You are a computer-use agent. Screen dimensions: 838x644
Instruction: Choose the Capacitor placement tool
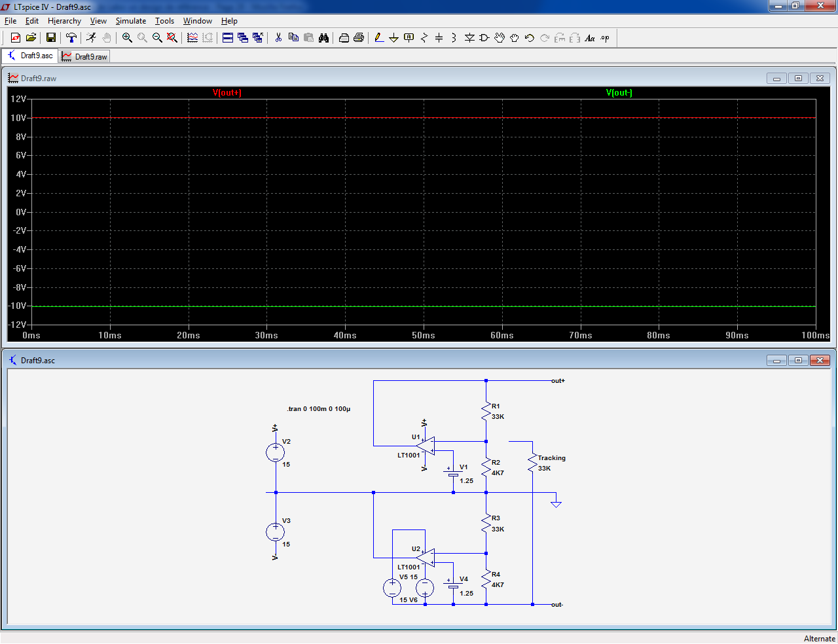click(439, 38)
